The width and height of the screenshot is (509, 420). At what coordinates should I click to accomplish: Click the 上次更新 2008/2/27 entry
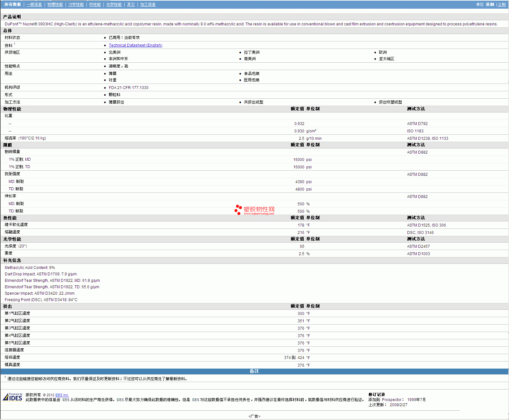(388, 405)
